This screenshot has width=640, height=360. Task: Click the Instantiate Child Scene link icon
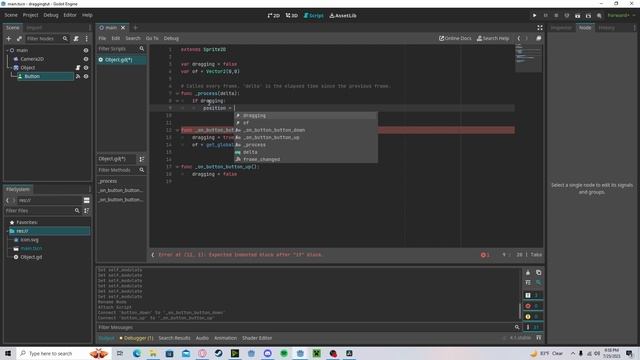pos(19,38)
